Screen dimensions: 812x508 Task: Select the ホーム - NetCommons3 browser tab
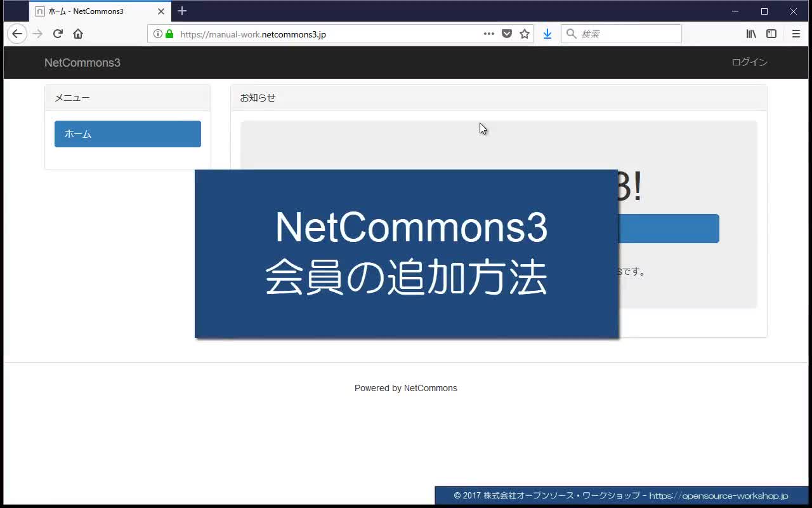100,11
